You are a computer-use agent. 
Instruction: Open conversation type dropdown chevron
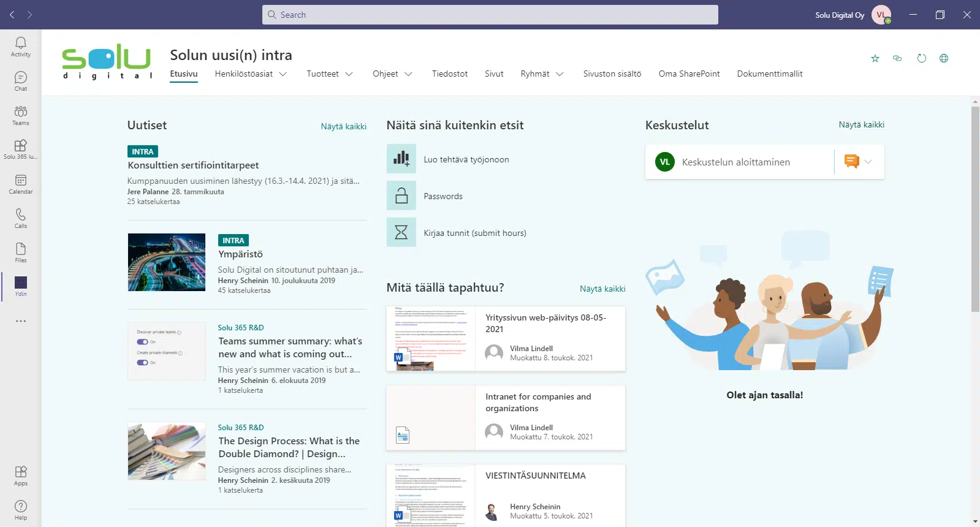(868, 162)
